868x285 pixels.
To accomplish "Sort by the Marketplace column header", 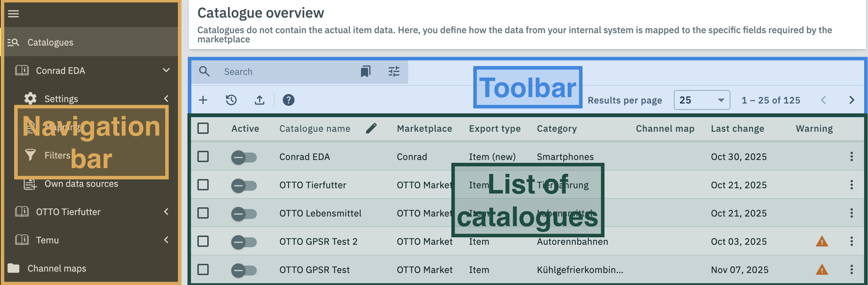I will click(x=424, y=129).
